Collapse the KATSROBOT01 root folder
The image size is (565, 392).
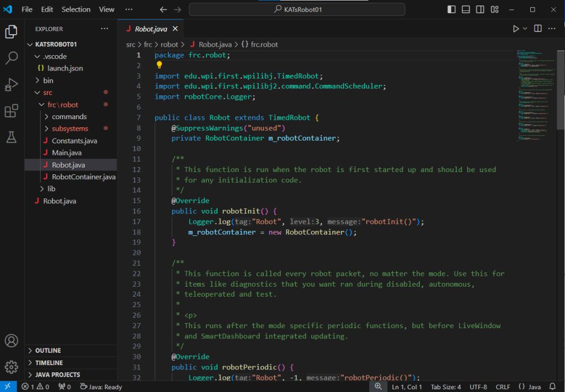pyautogui.click(x=71, y=44)
